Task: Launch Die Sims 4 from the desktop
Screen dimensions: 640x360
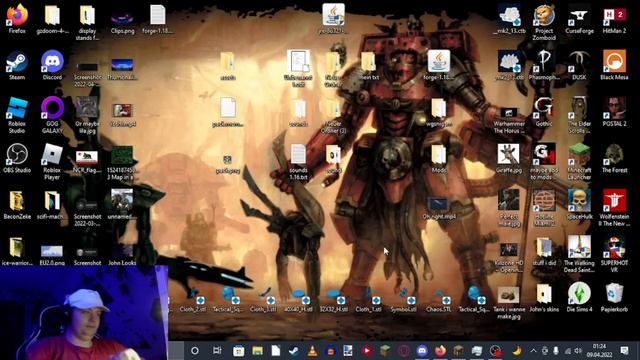Action: 579,297
